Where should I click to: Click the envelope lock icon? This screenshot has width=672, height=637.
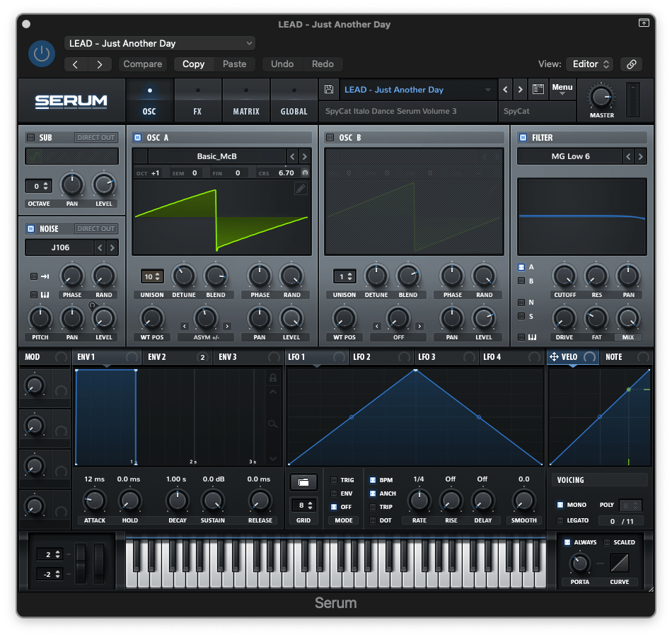272,378
